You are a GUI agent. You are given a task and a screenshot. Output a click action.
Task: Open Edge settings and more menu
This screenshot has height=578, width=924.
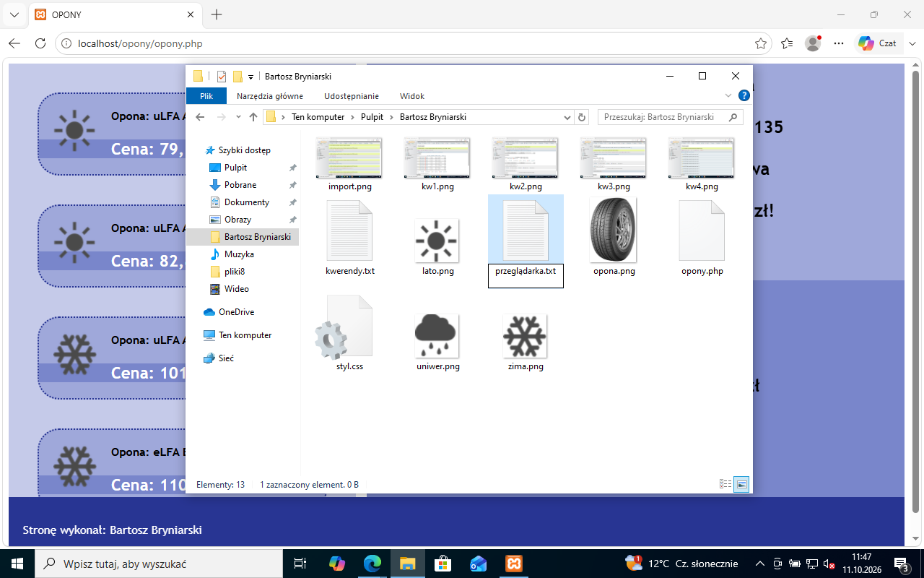[839, 43]
